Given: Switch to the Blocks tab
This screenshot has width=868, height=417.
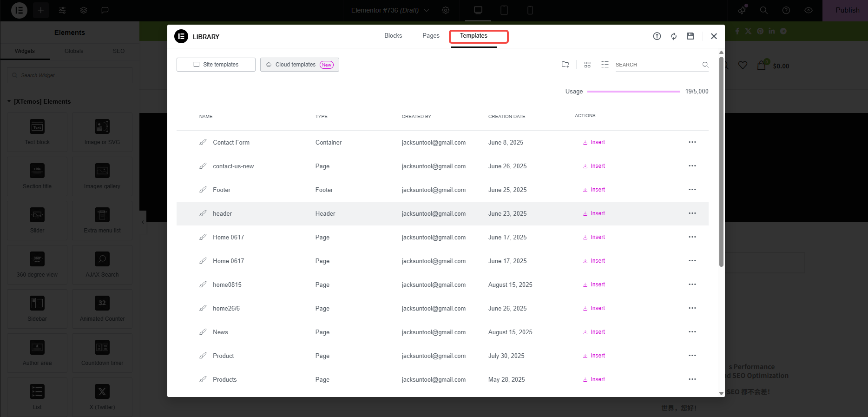Looking at the screenshot, I should pos(393,36).
